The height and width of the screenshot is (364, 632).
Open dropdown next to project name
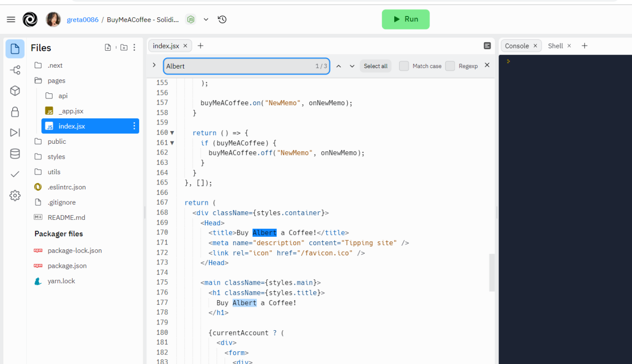[x=206, y=19]
